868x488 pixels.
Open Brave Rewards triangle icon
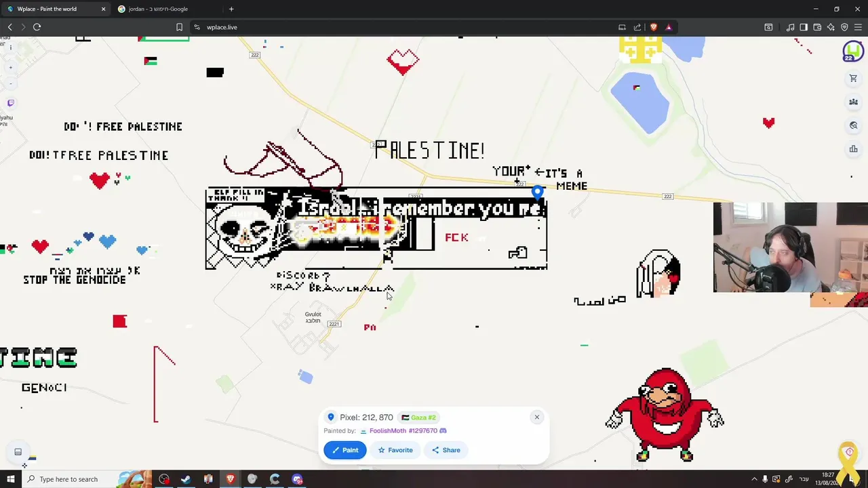[669, 27]
